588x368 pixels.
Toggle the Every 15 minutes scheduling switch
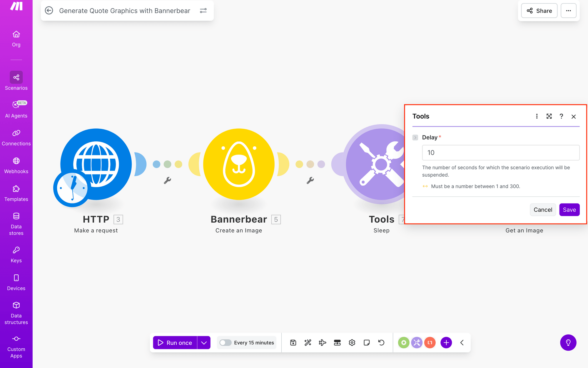tap(225, 342)
